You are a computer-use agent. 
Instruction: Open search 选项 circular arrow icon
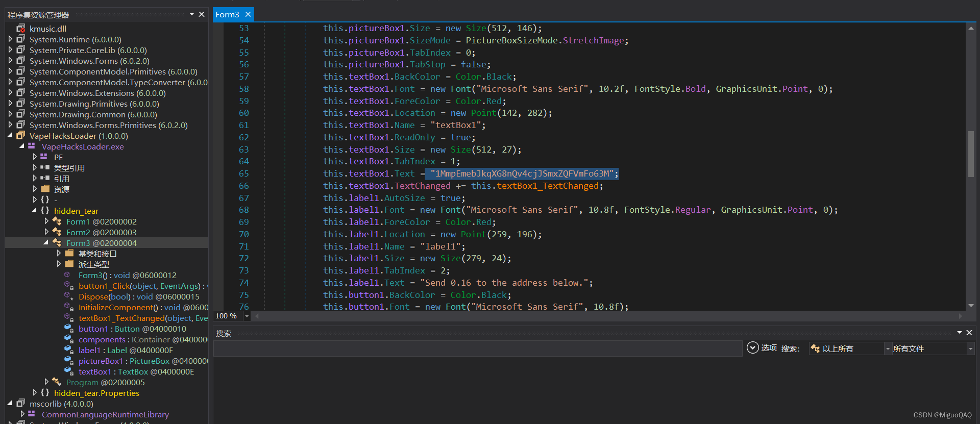click(752, 348)
